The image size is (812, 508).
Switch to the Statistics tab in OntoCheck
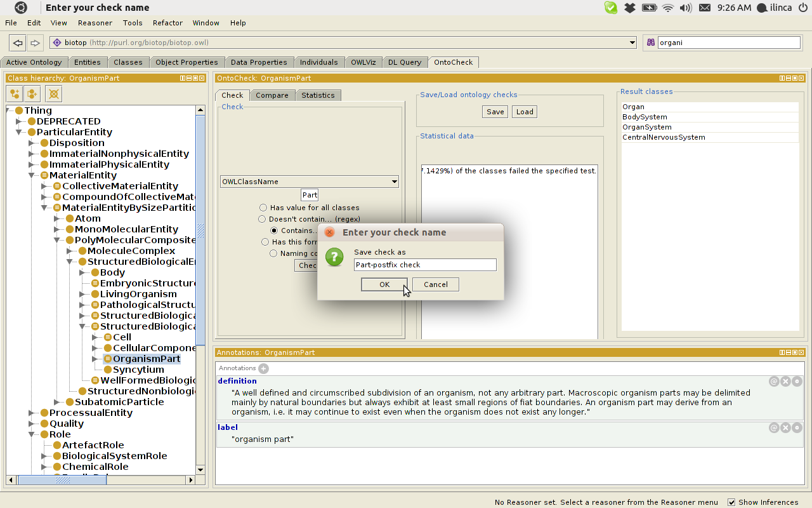(x=318, y=95)
